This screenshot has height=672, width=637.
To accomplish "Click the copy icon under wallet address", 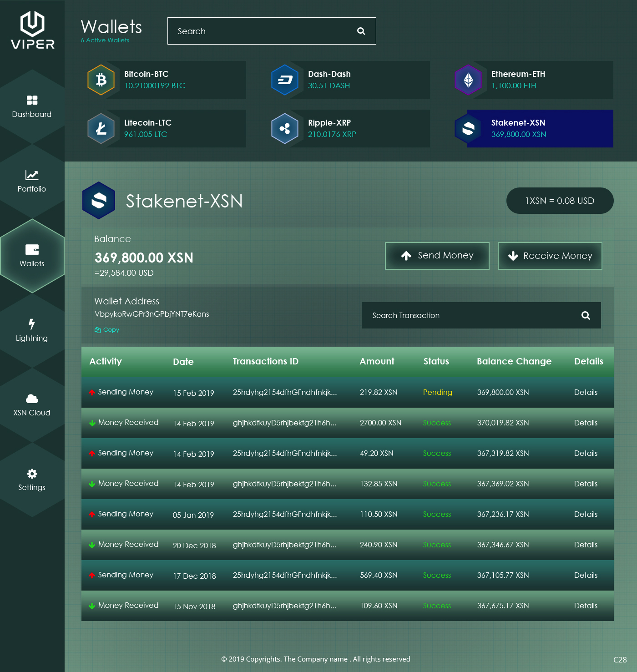I will click(x=97, y=330).
